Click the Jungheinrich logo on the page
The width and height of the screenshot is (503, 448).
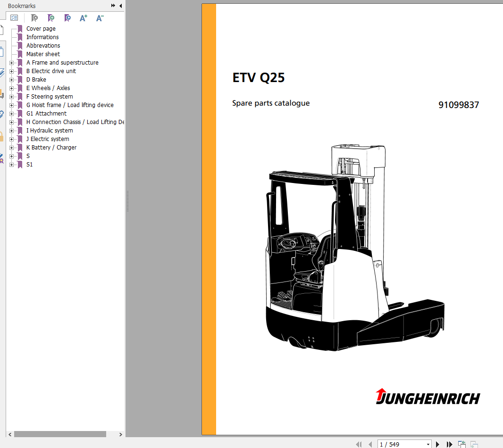[x=428, y=397]
